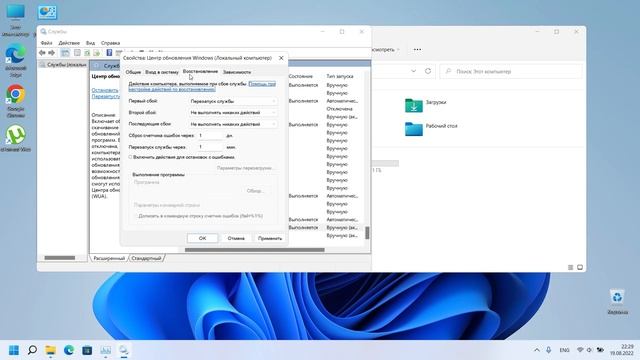640x360 pixels.
Task: Select Control Panel desktop icon
Action: 47,12
